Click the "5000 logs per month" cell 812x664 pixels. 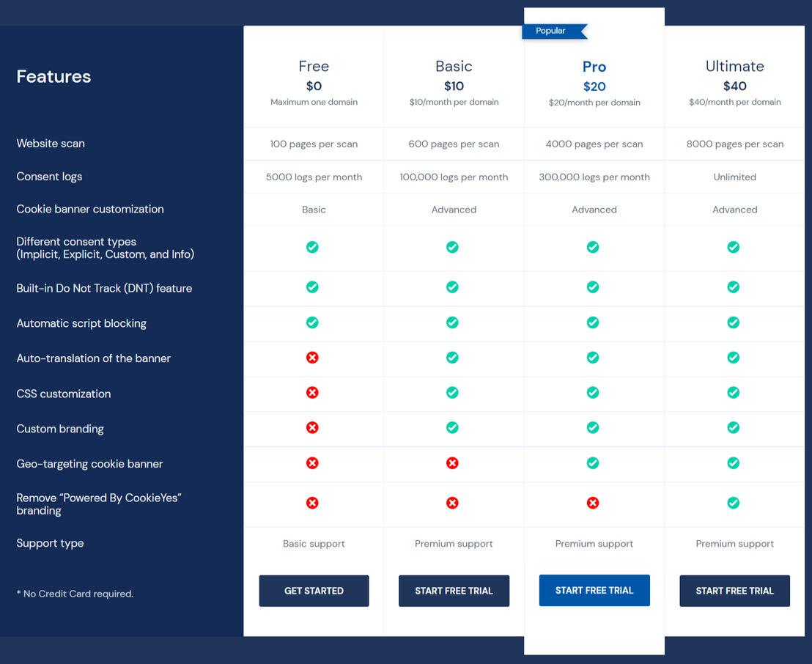coord(314,177)
